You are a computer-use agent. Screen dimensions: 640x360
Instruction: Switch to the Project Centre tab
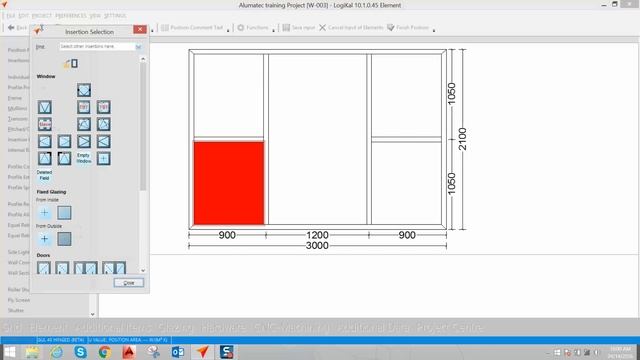449,327
